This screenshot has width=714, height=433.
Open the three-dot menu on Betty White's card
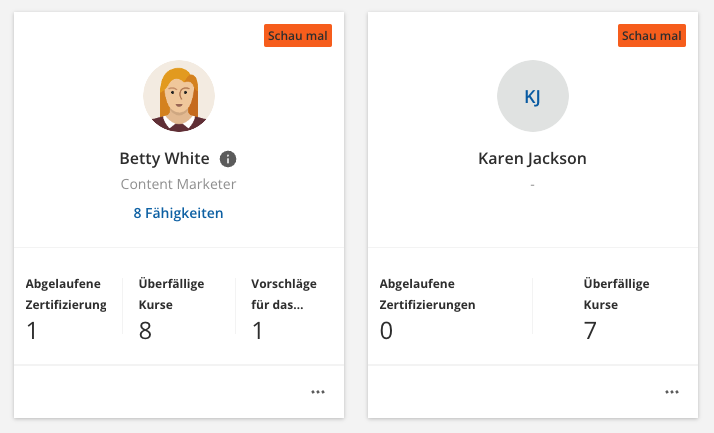tap(318, 392)
